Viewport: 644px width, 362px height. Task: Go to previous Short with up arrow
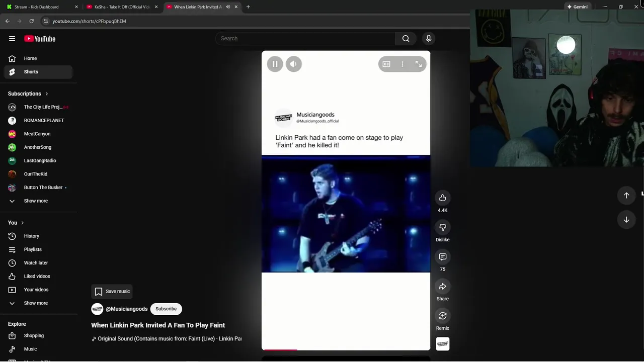626,195
